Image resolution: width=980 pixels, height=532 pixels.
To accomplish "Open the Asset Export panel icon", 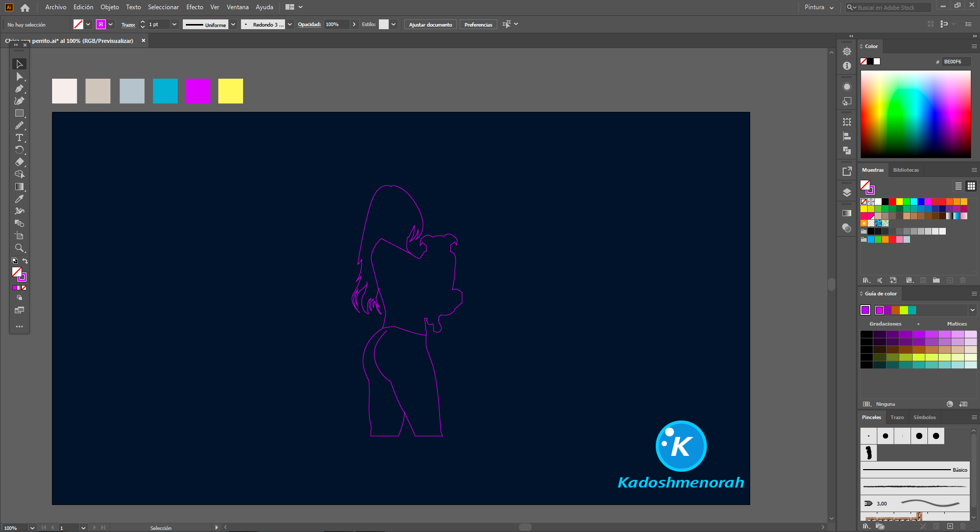I will (x=847, y=172).
